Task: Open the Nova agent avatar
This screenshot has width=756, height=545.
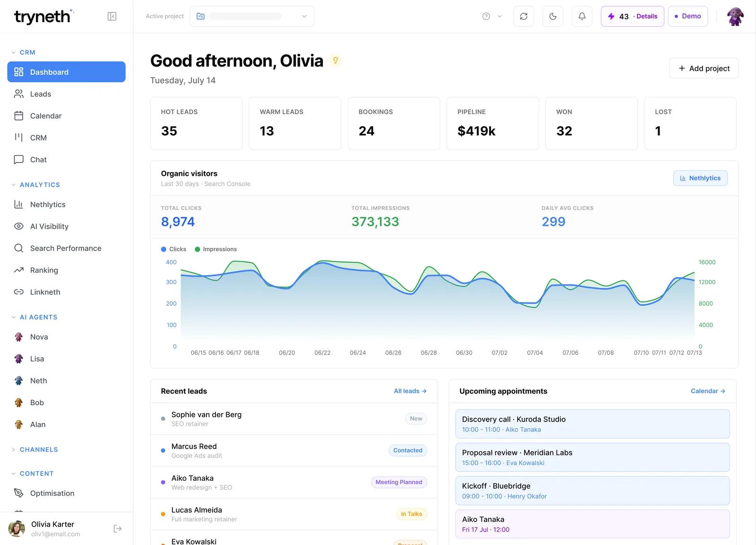Action: (x=19, y=337)
